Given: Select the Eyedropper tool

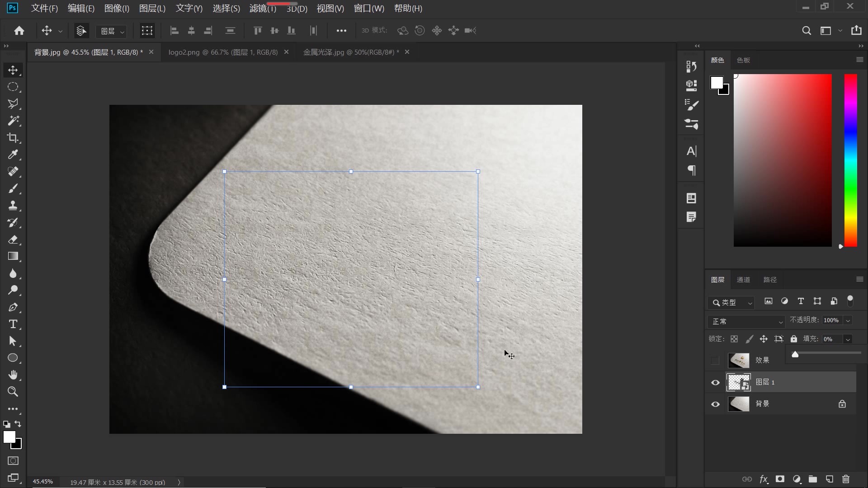Looking at the screenshot, I should click(13, 155).
